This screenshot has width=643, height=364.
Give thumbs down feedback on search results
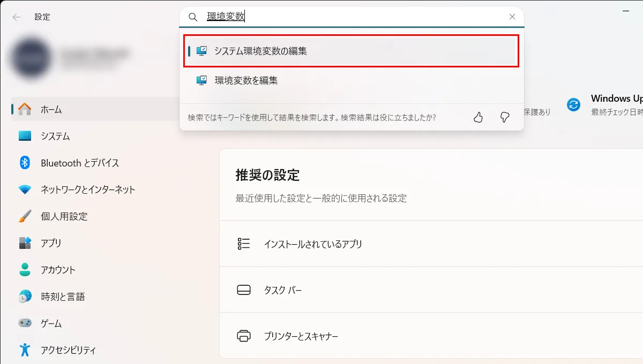[x=504, y=117]
